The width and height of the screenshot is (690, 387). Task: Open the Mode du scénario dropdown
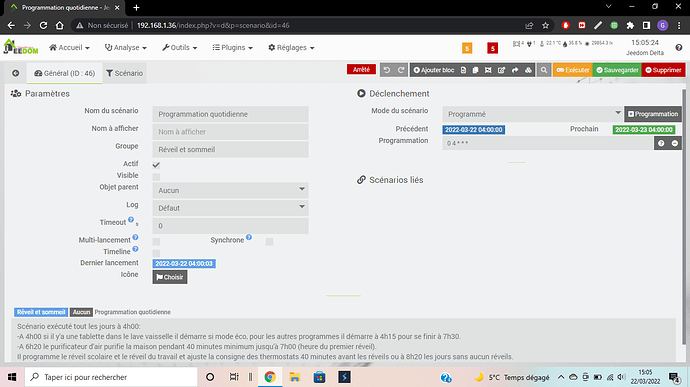pos(532,114)
